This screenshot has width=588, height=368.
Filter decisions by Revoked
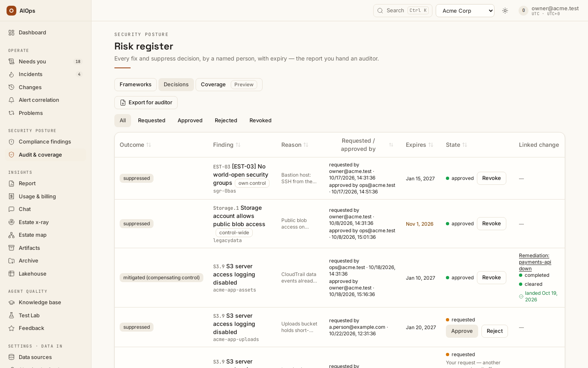[261, 121]
